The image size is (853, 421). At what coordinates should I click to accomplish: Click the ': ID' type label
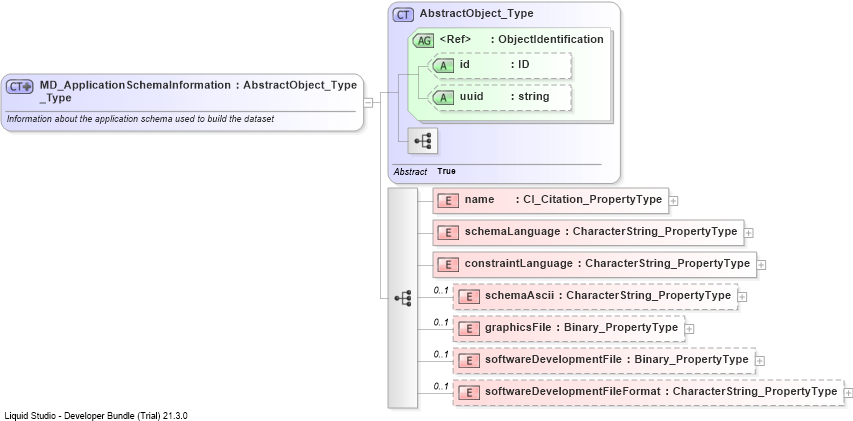(520, 65)
